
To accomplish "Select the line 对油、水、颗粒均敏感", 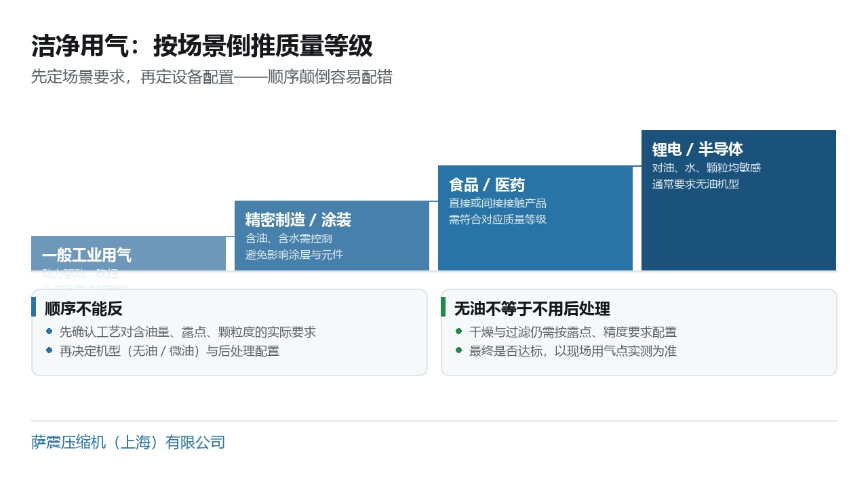I will [706, 168].
